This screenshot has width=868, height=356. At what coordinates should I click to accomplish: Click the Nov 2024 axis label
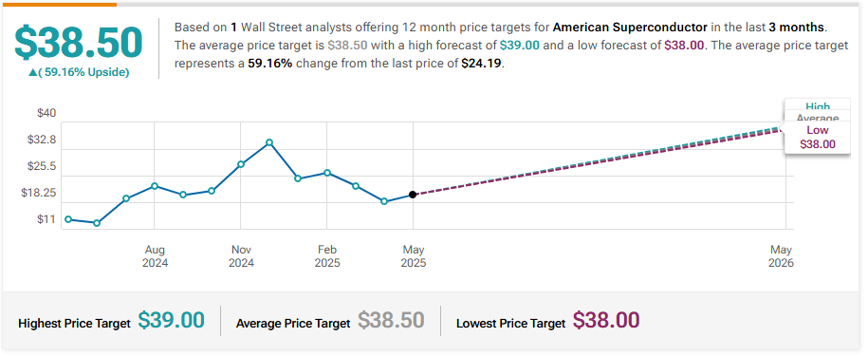[x=241, y=256]
